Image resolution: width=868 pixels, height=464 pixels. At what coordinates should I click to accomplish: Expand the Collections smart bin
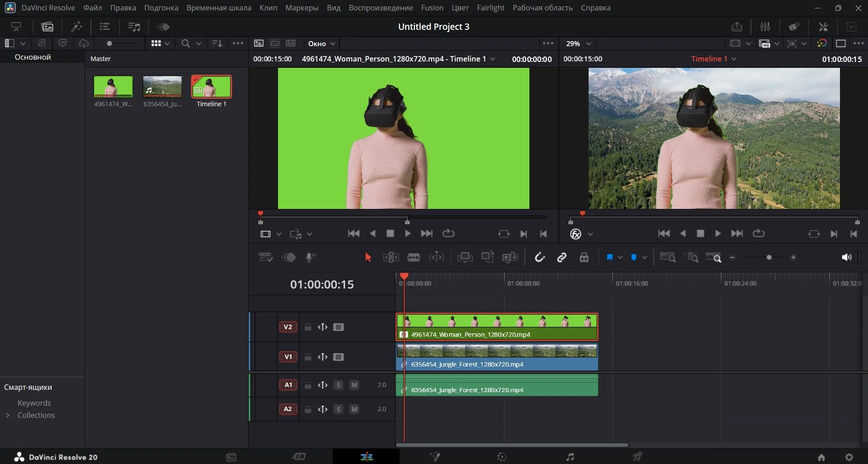[x=8, y=415]
